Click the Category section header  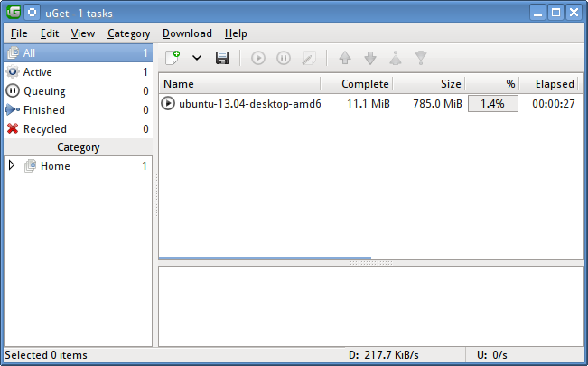[x=78, y=147]
